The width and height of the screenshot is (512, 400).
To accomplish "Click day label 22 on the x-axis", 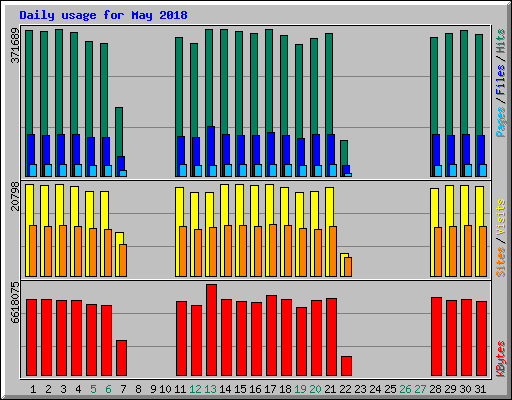I will point(345,389).
